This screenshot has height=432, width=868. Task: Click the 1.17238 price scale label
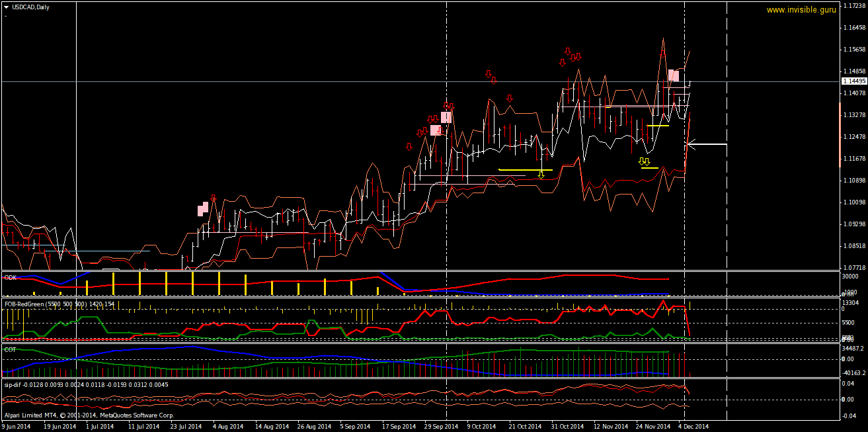pos(853,6)
